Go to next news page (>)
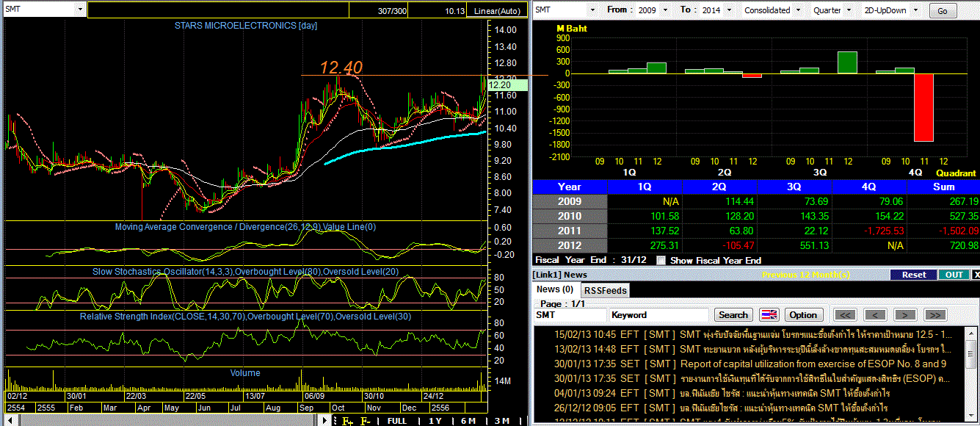This screenshot has width=980, height=426. [x=905, y=315]
